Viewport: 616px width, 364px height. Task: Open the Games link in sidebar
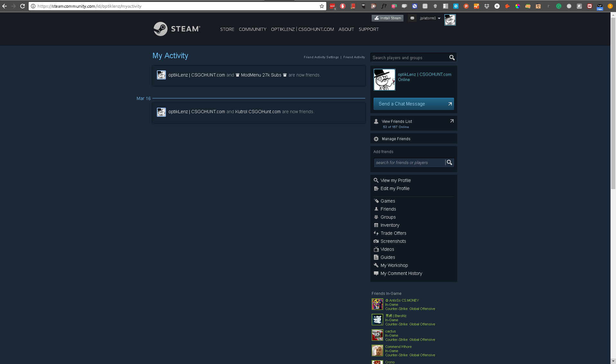[388, 201]
